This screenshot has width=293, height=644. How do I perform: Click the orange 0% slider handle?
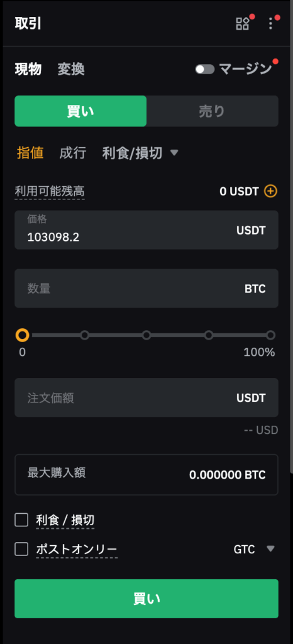click(x=22, y=335)
